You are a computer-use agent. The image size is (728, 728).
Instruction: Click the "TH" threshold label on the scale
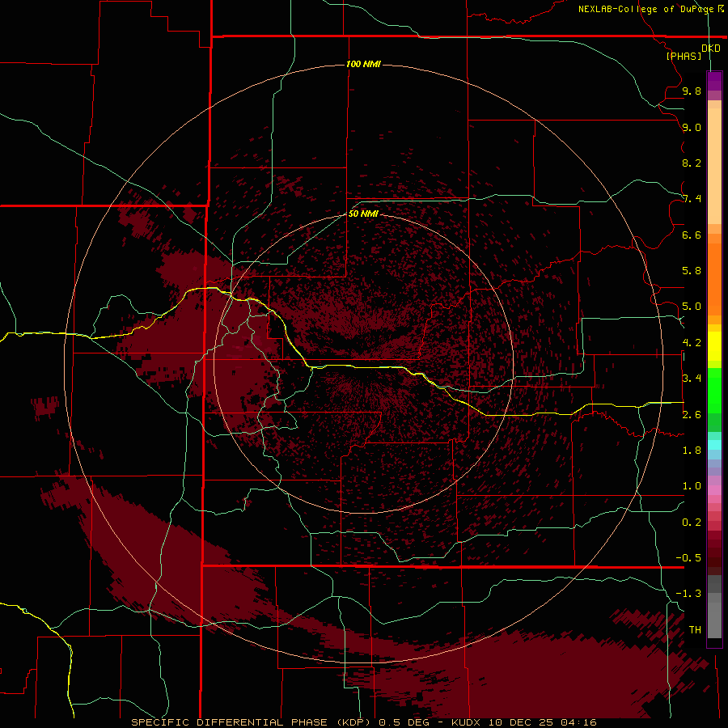(695, 630)
